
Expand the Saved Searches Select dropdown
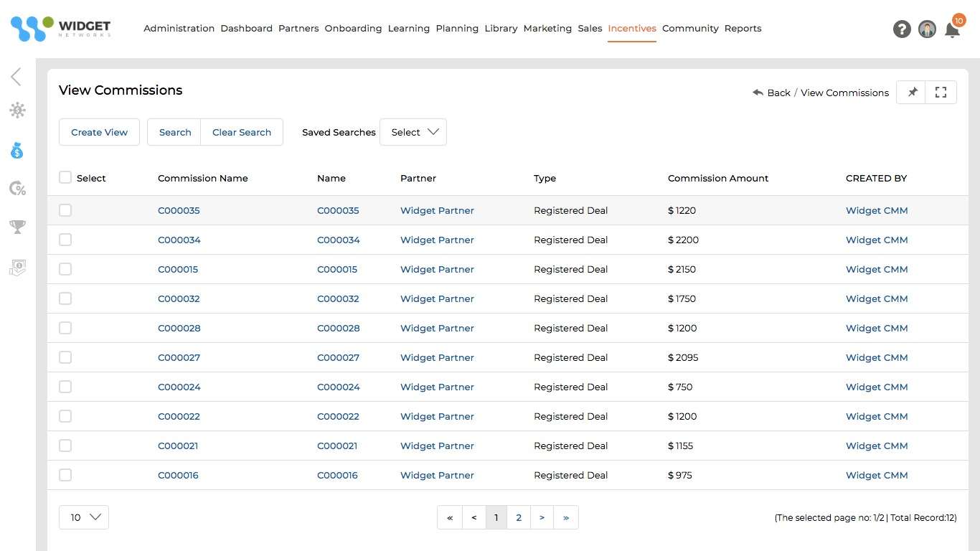click(x=413, y=132)
